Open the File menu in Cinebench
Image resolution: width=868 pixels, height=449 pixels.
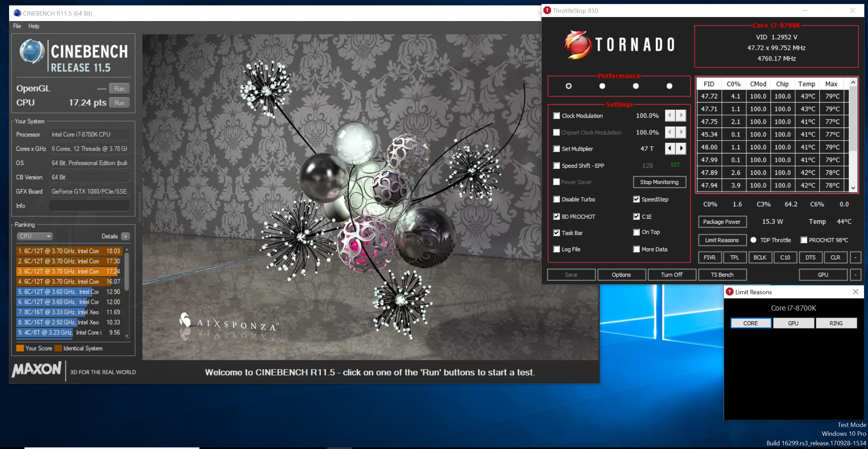[17, 26]
